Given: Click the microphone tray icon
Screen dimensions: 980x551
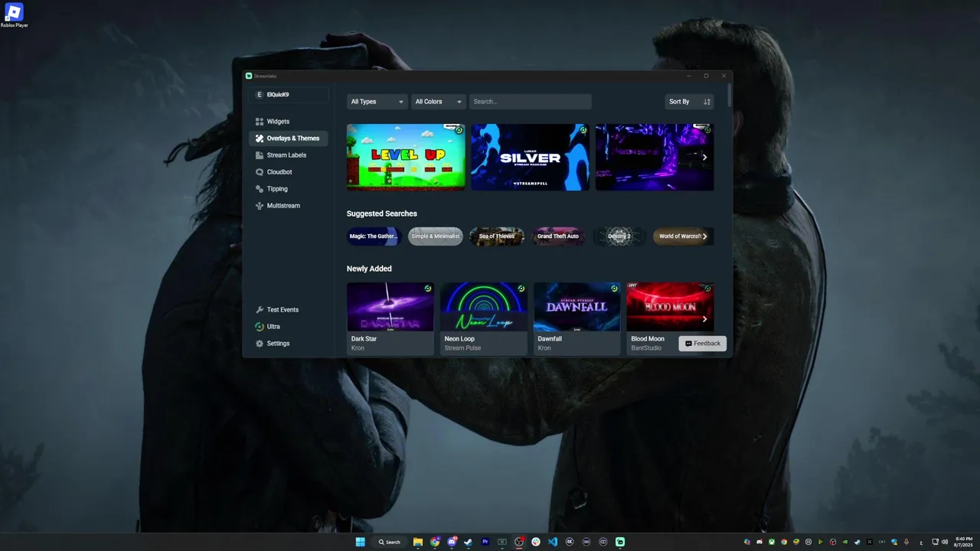Looking at the screenshot, I should [906, 542].
